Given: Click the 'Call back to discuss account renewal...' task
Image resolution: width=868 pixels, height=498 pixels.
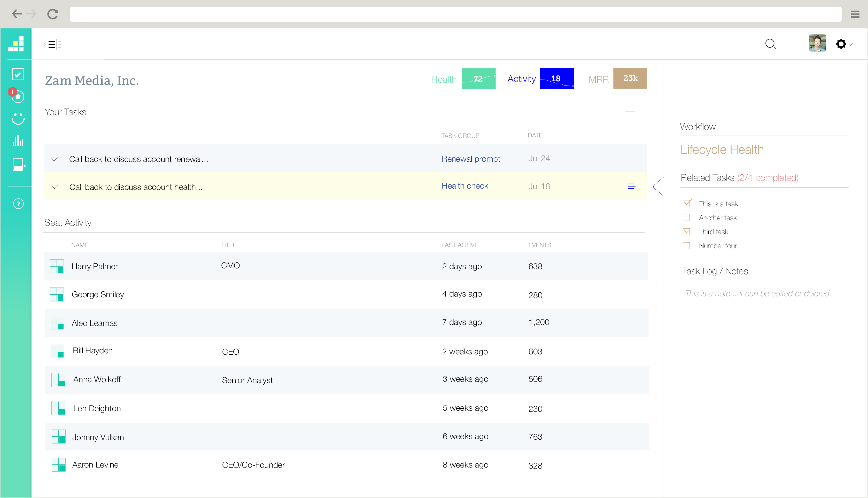Looking at the screenshot, I should pos(138,159).
